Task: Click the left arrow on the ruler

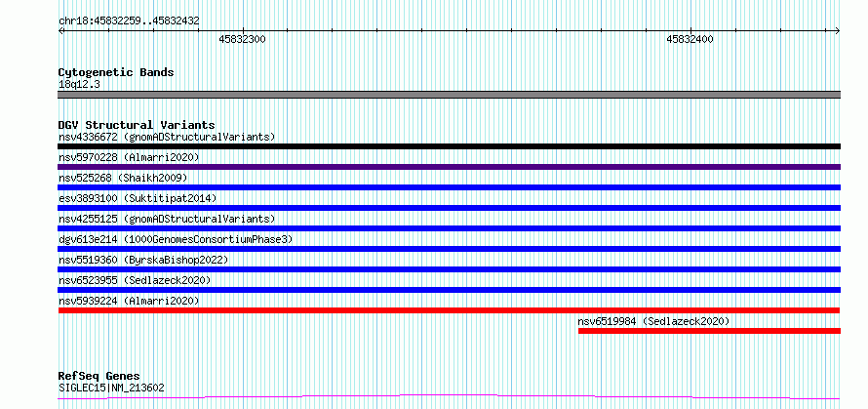Action: (x=60, y=30)
